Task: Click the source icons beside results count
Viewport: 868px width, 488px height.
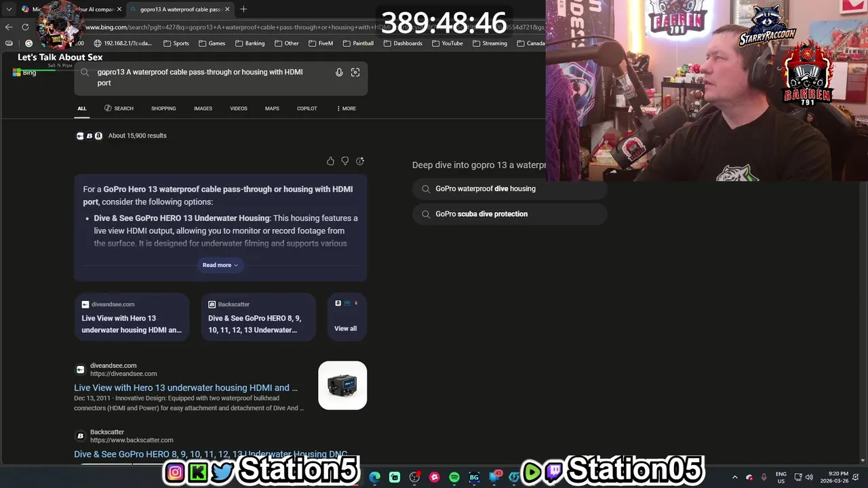Action: pyautogui.click(x=89, y=136)
